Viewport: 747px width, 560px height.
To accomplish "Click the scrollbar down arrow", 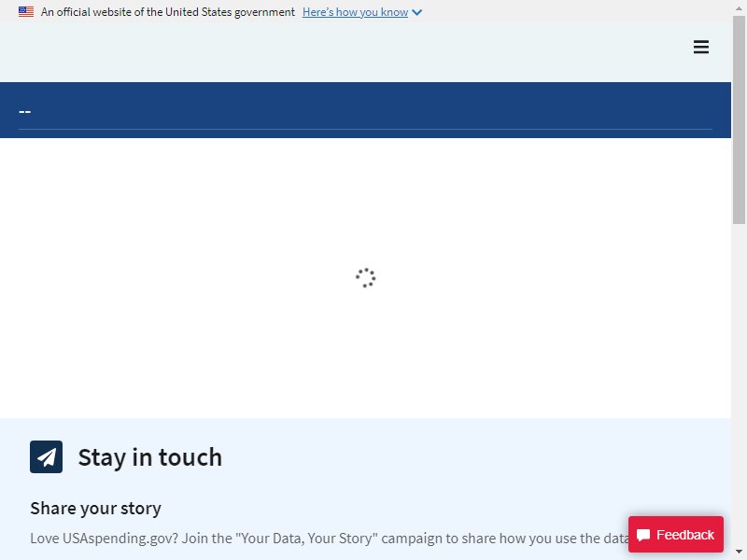I will (739, 553).
